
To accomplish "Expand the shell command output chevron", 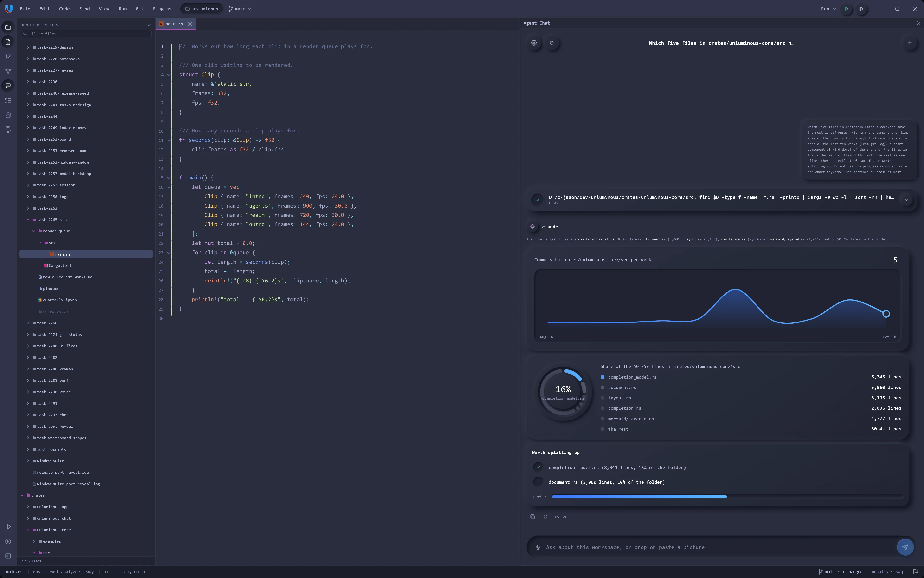I will [x=906, y=200].
